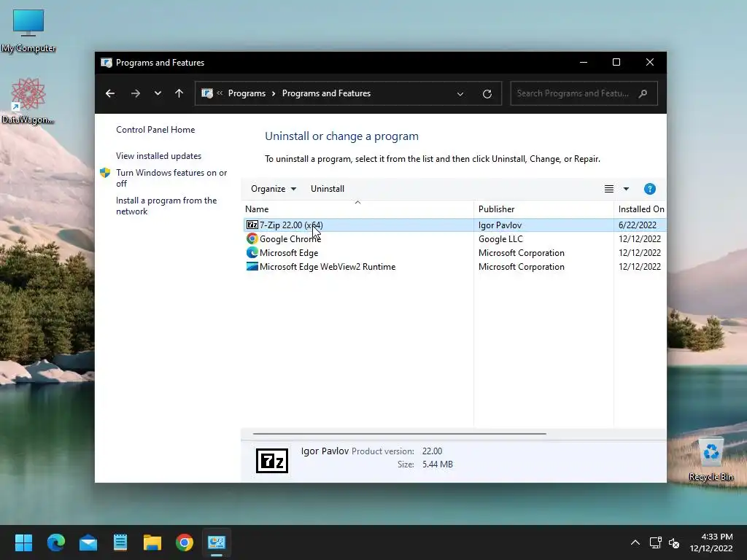
Task: Click the Search Programs and Features box
Action: (584, 93)
